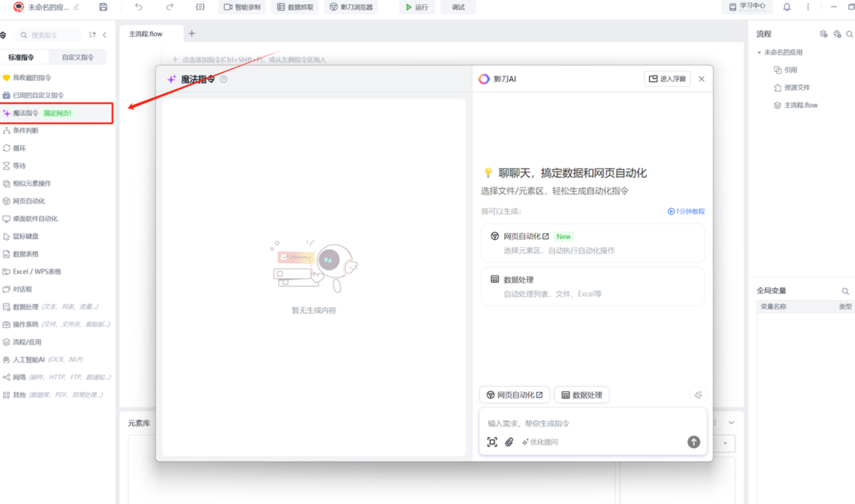Collapse the 元素库 panel chevron
The height and width of the screenshot is (504, 855).
732,422
